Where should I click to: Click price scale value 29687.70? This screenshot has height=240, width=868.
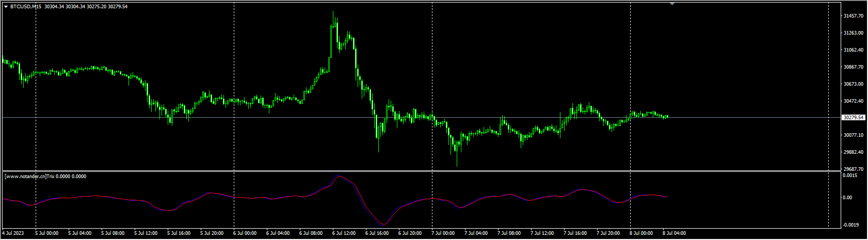click(x=853, y=169)
